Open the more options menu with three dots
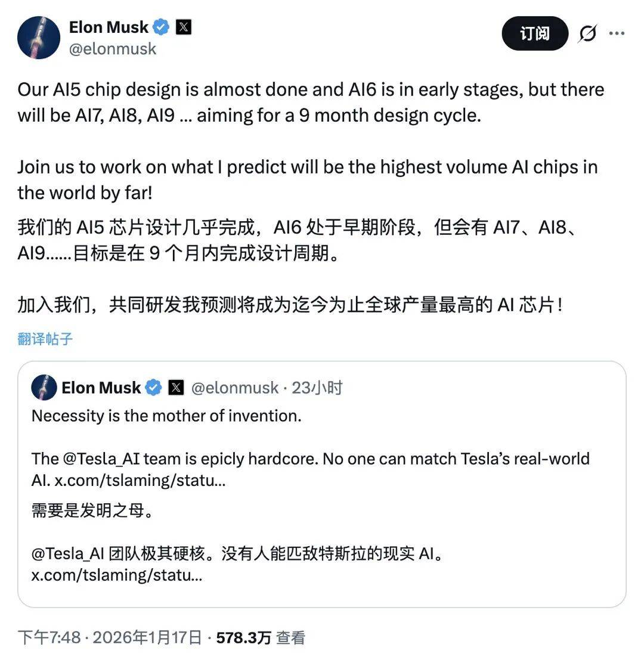 pos(617,33)
